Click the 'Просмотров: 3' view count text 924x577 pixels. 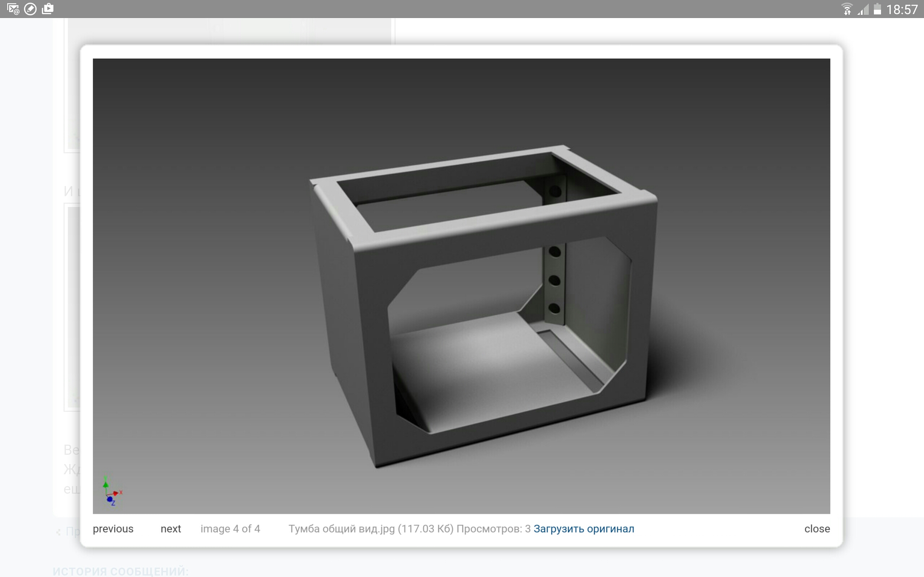pos(493,529)
